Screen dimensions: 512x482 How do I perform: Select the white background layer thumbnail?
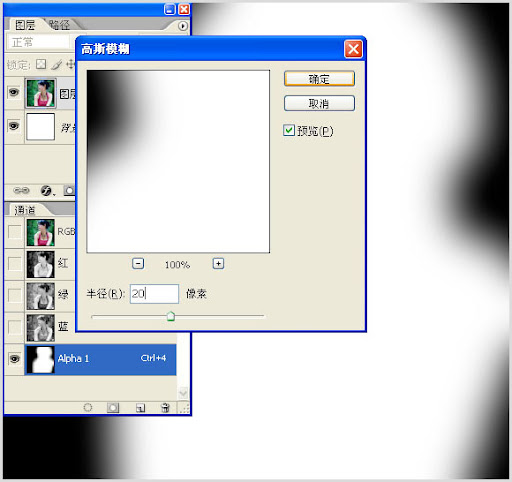pos(40,127)
